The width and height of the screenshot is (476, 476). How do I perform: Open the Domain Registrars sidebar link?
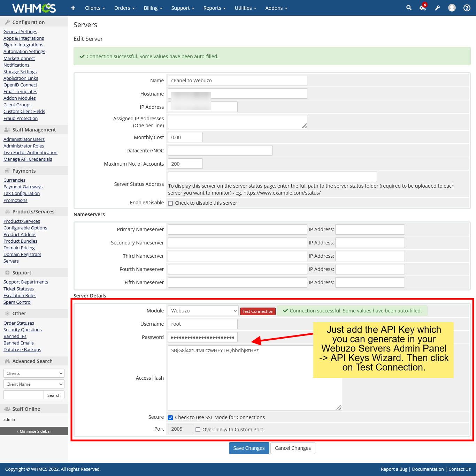(22, 255)
